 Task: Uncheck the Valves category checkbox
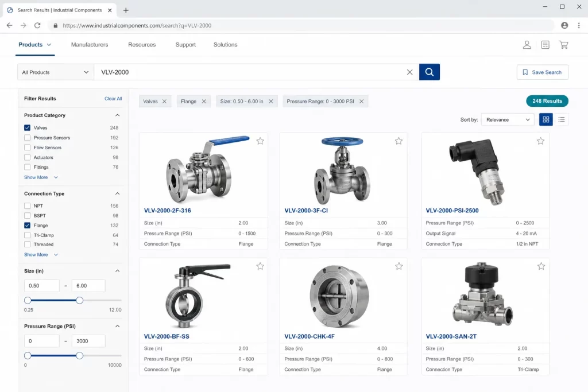[28, 128]
